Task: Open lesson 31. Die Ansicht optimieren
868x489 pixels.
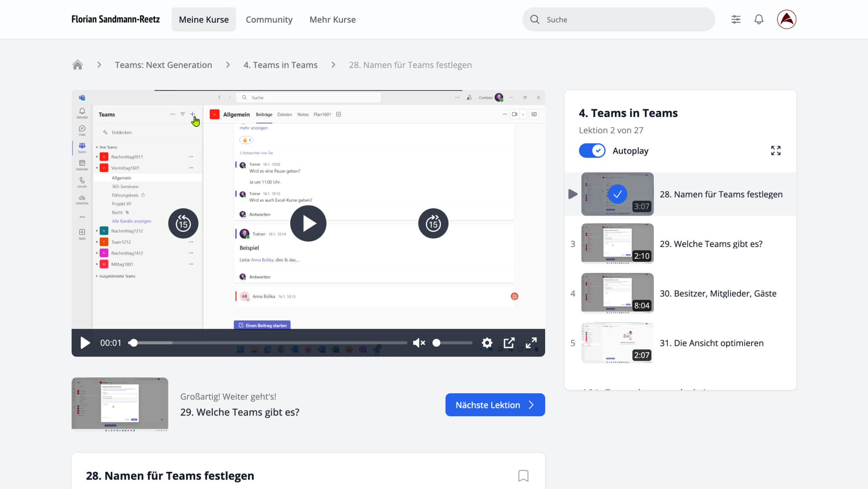Action: [x=711, y=343]
